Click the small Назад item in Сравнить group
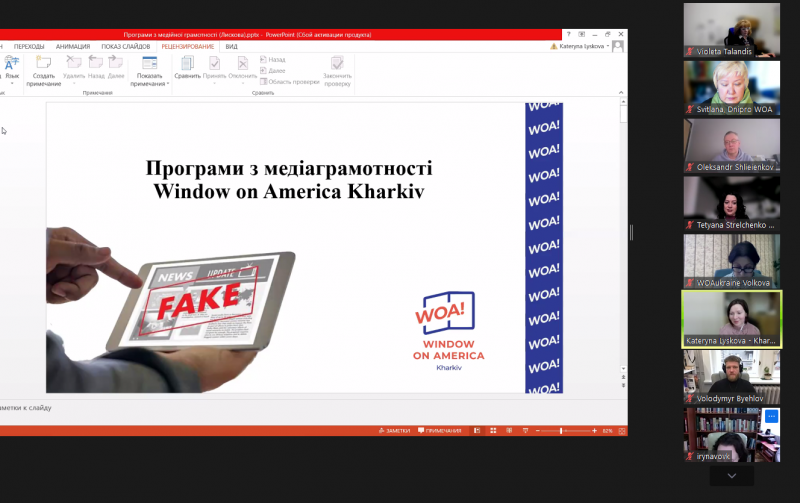The width and height of the screenshot is (800, 503). (x=273, y=60)
